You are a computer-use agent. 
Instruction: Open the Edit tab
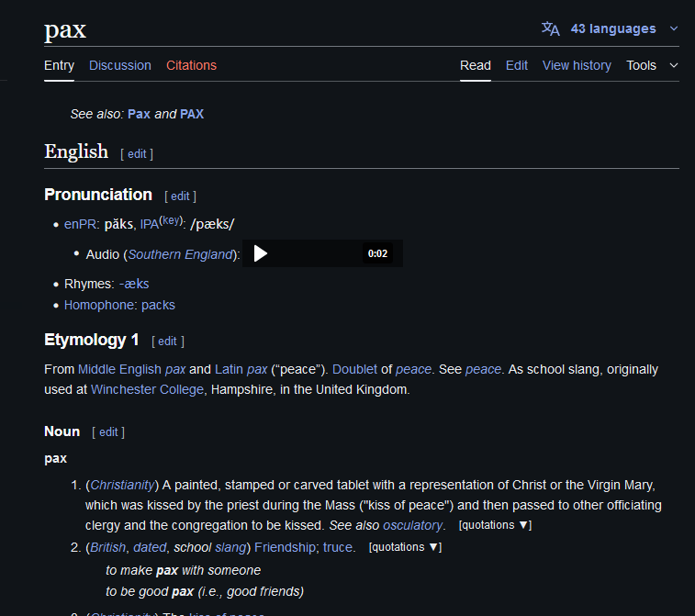[x=517, y=65]
